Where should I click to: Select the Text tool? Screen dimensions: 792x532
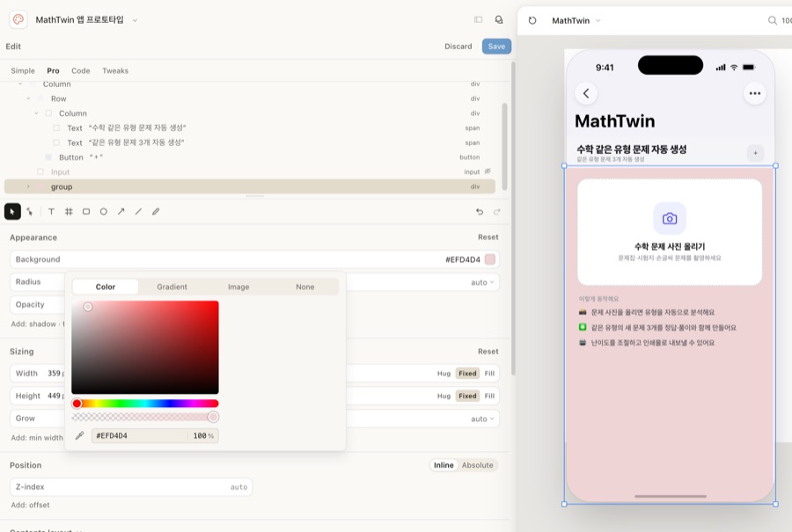pyautogui.click(x=52, y=212)
